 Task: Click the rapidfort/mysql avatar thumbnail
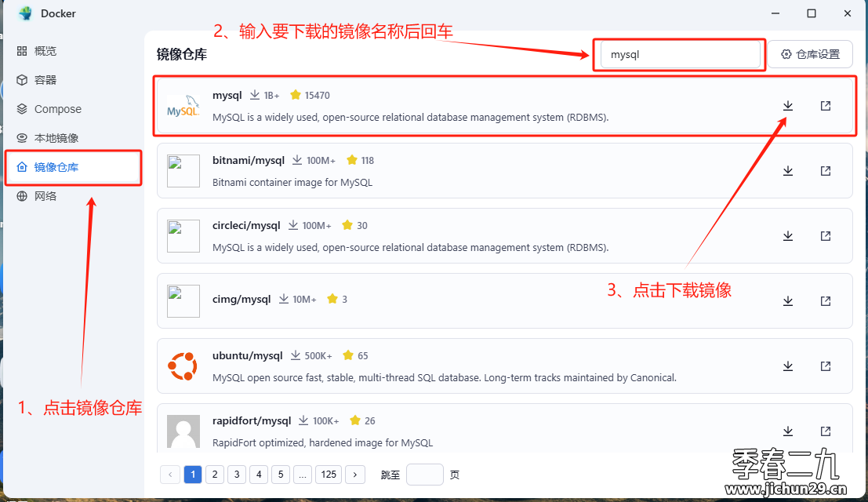tap(183, 431)
